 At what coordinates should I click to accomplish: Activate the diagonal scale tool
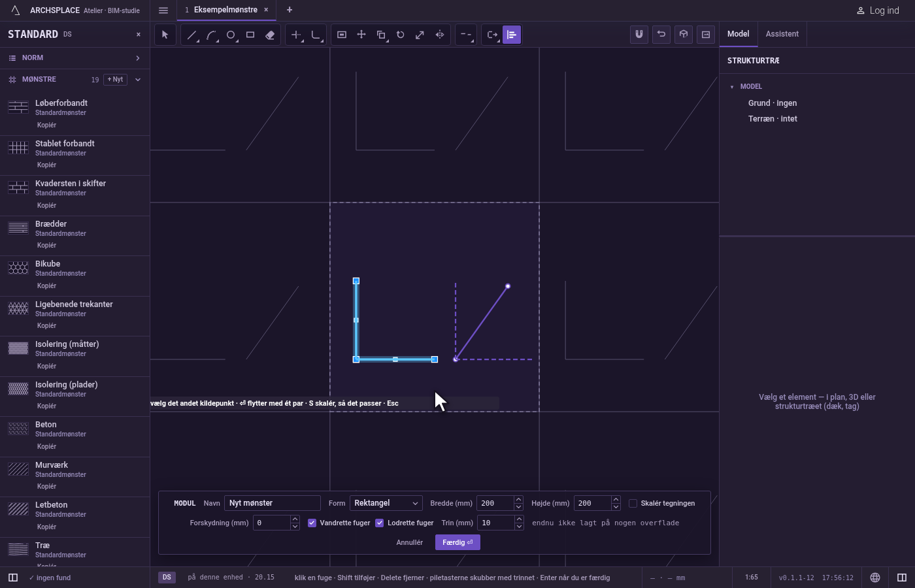pos(420,35)
